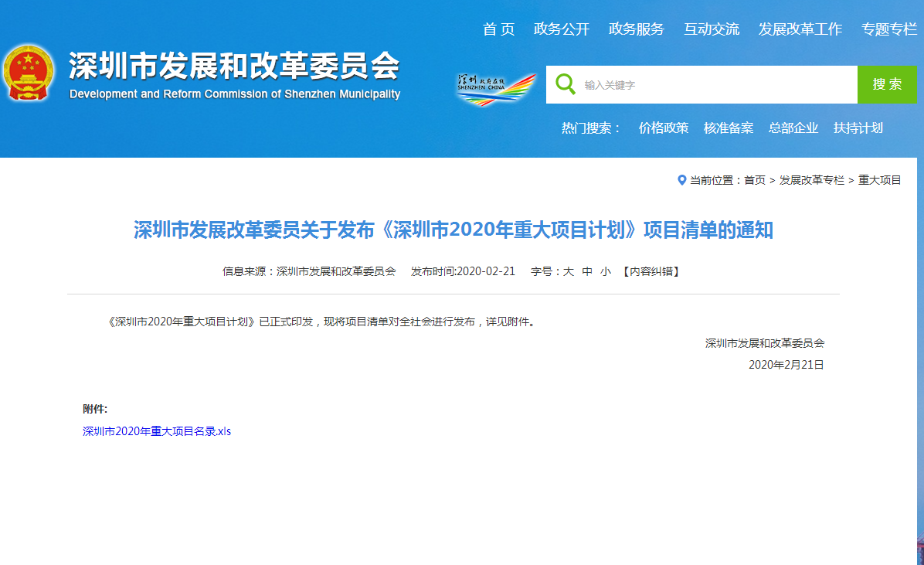Click the Shenzhen China rainbow logo
Screen dimensions: 924x565
point(496,87)
